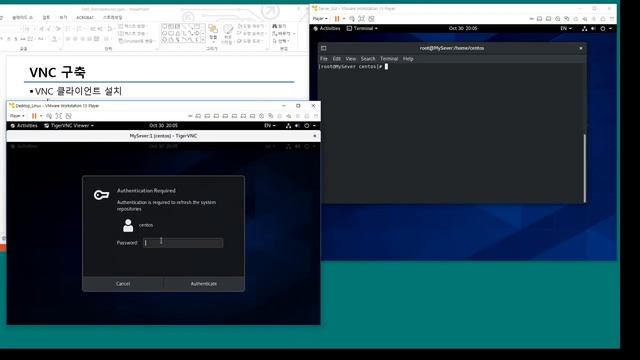Open the ACROBAT ribbon tab in PowerPoint

[85, 18]
